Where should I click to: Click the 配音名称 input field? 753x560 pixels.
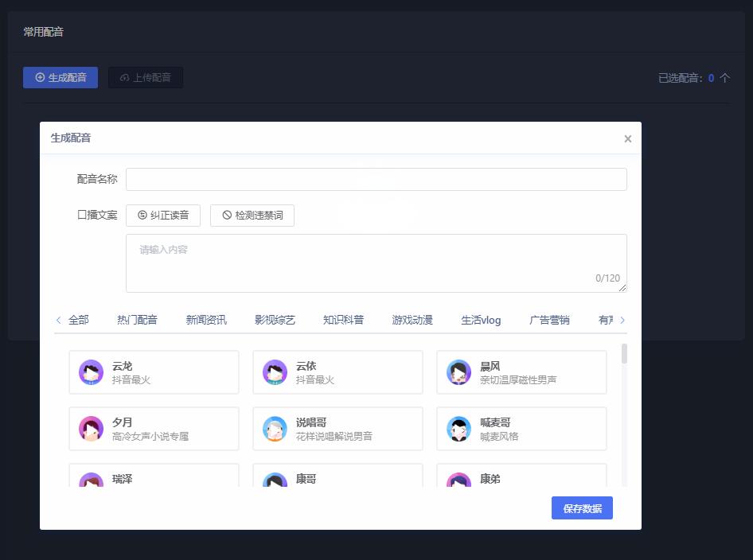coord(376,179)
